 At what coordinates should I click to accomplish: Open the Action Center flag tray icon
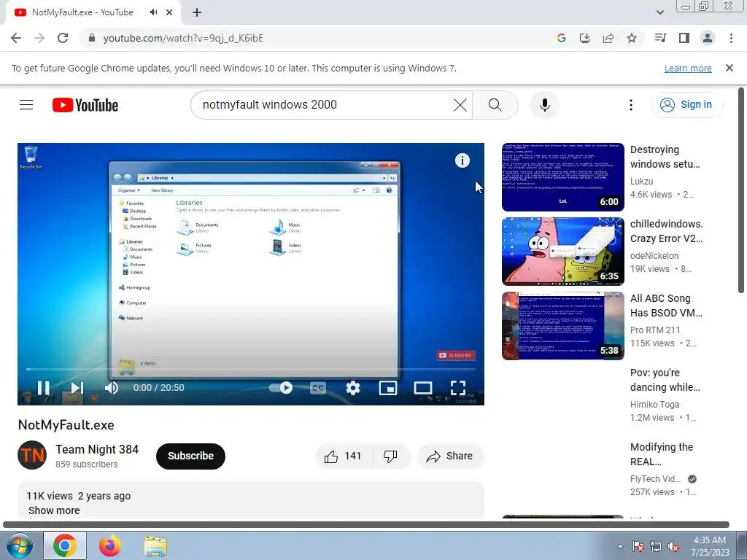[x=638, y=547]
